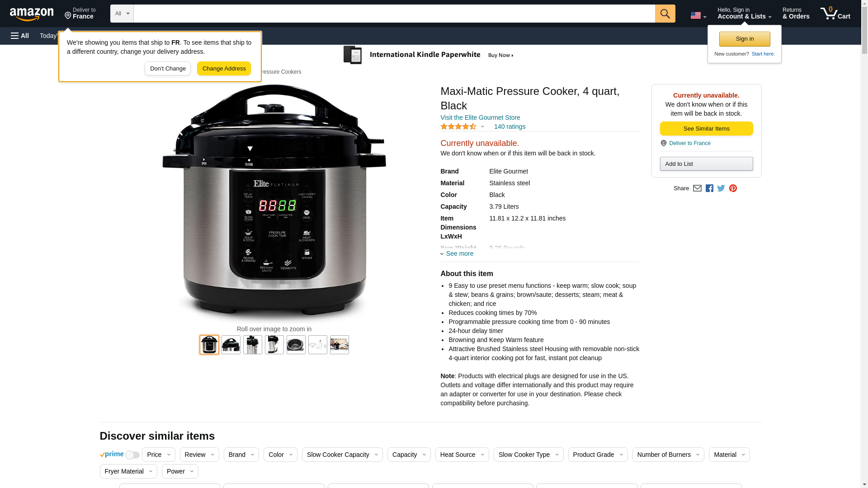Open the Brand filter dropdown

241,455
